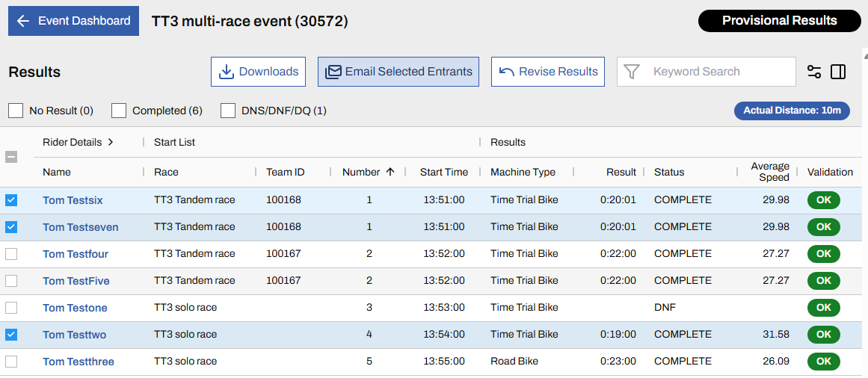
Task: Click the Start Time column header
Action: click(x=444, y=172)
